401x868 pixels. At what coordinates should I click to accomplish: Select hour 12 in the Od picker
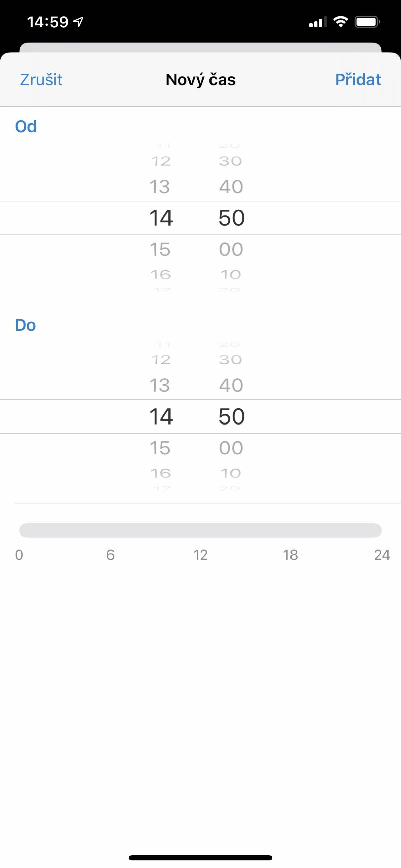(x=161, y=161)
